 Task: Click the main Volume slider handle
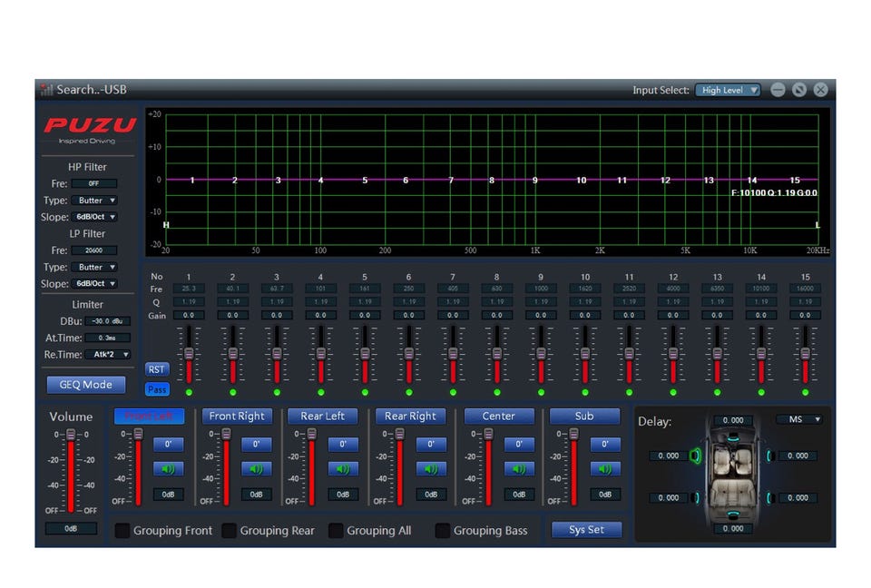[70, 436]
